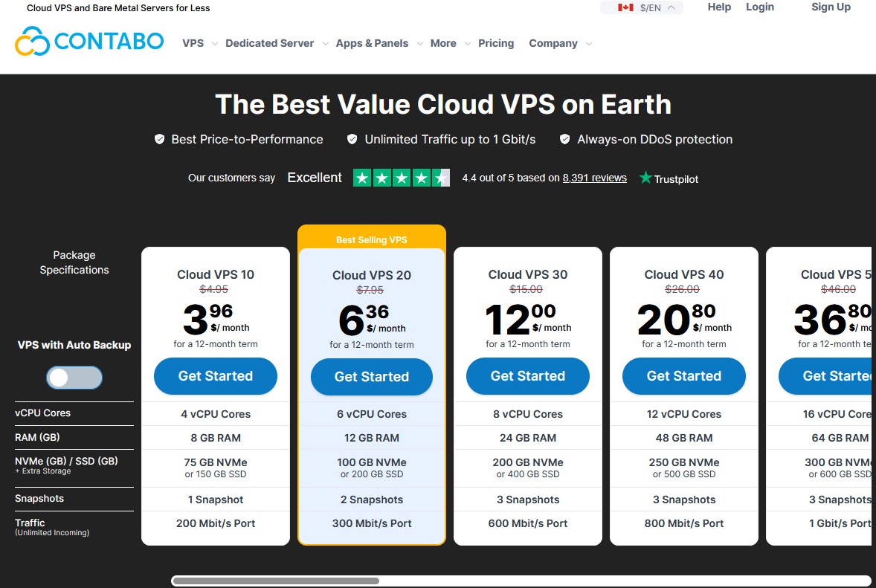This screenshot has height=588, width=876.
Task: Click the Login link
Action: pyautogui.click(x=759, y=7)
